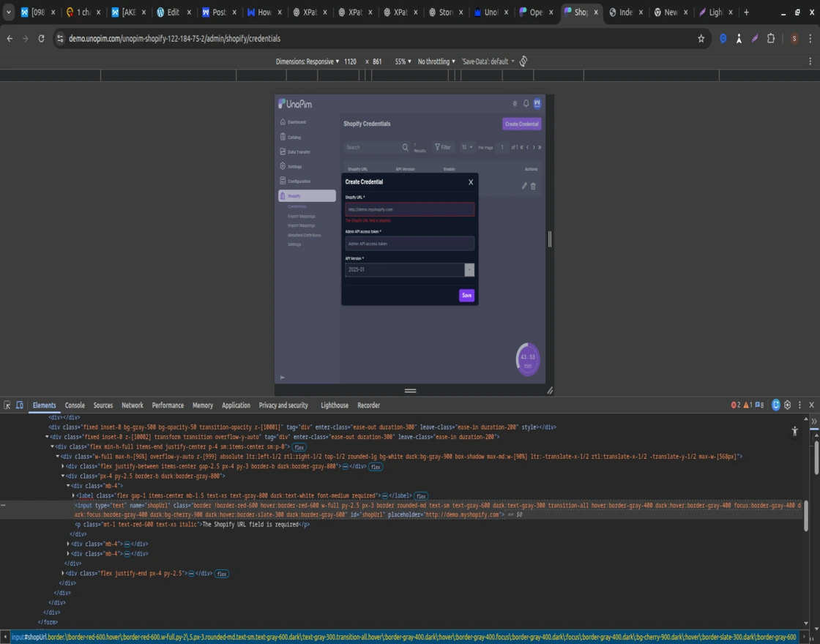Image resolution: width=820 pixels, height=644 pixels.
Task: Close the Create Credential dialog
Action: click(x=471, y=182)
